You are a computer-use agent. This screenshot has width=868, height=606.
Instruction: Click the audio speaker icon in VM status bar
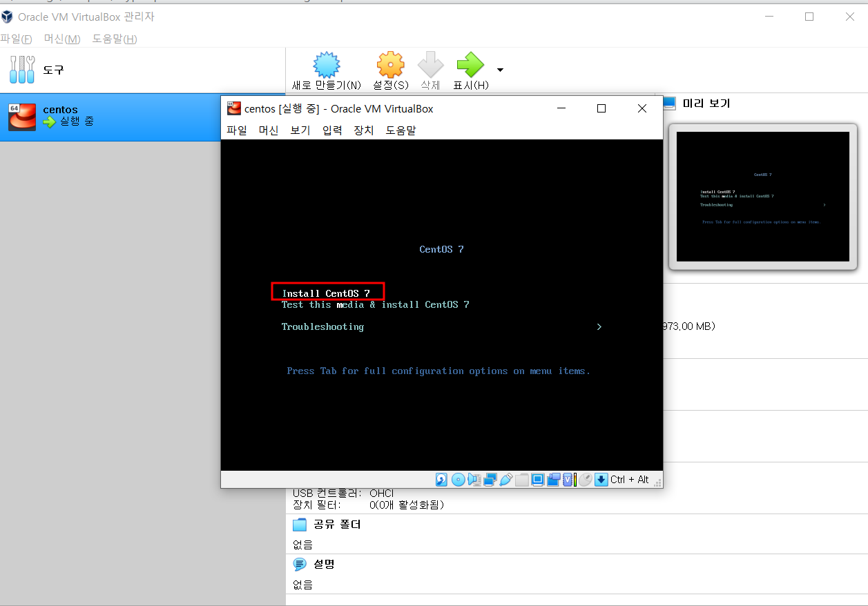(x=474, y=480)
